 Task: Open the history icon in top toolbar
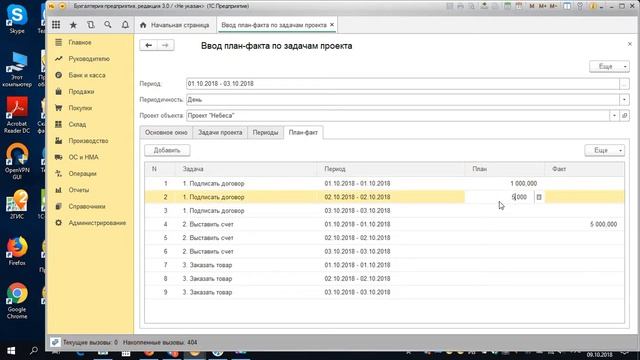tap(91, 25)
